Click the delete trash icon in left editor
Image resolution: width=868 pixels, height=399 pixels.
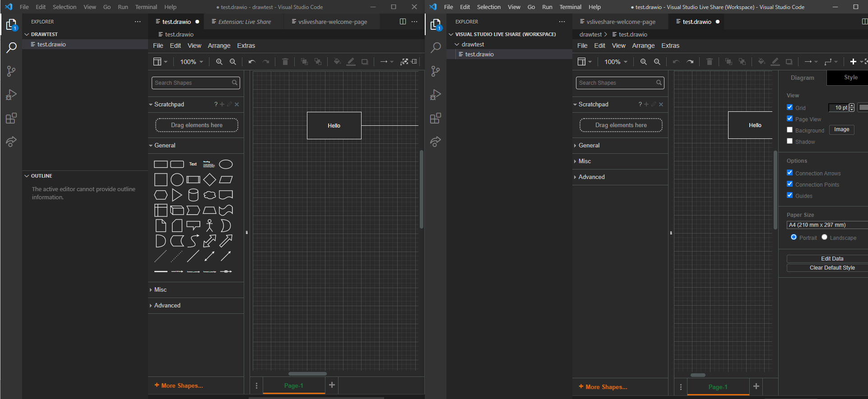(x=285, y=62)
